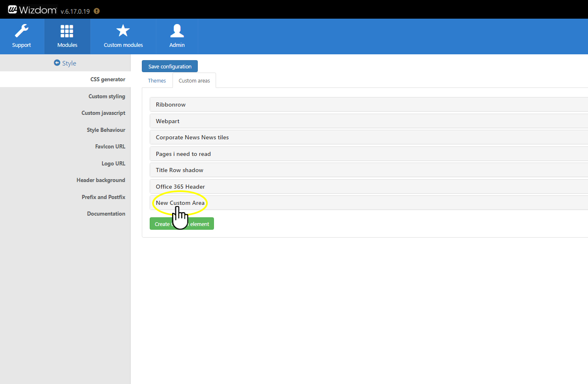Click the Style back arrow icon
The height and width of the screenshot is (384, 588).
(x=57, y=63)
